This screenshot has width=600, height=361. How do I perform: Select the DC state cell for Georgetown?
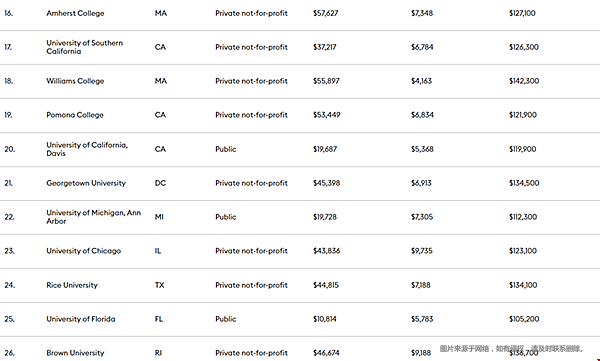(x=160, y=183)
